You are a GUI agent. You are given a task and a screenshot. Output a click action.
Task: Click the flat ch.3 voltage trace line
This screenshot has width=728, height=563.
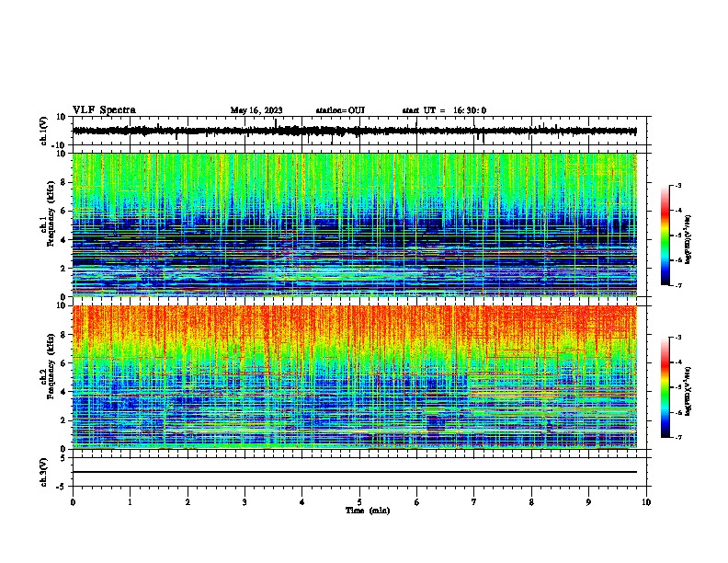355,472
